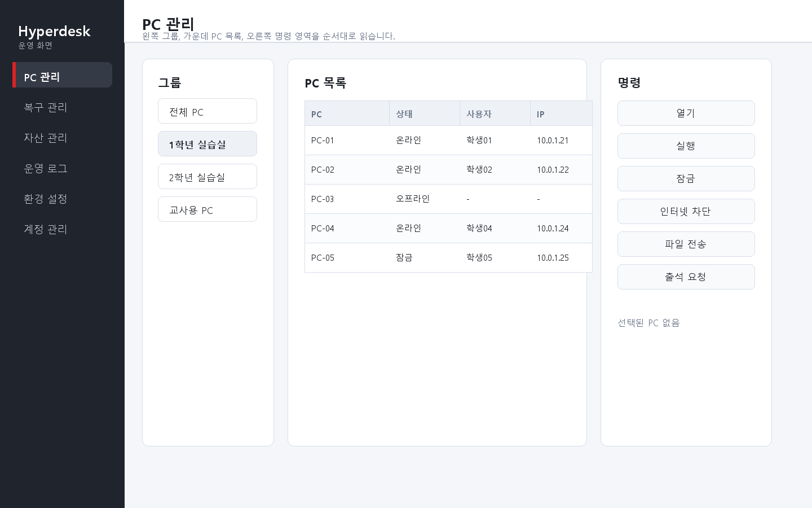Click IP address 10.0.1.21
The image size is (812, 508).
pos(553,141)
